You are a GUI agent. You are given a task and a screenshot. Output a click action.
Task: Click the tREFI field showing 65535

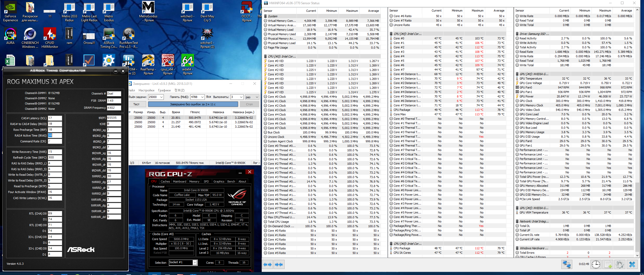114,118
